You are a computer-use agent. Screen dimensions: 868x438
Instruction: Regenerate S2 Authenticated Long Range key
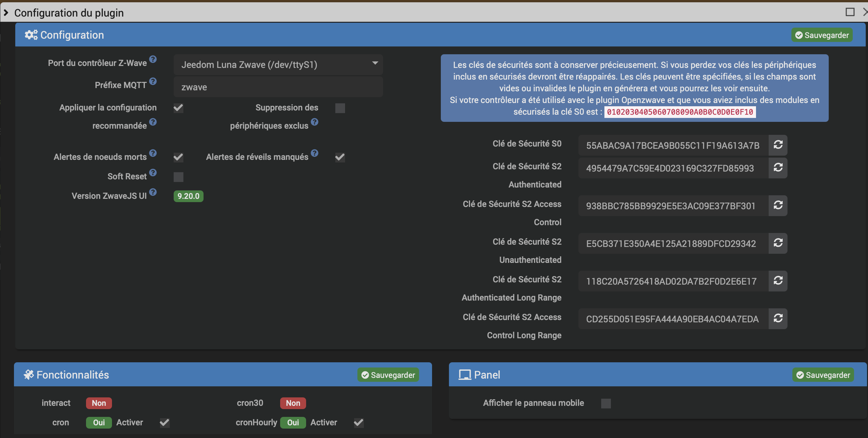click(x=778, y=281)
